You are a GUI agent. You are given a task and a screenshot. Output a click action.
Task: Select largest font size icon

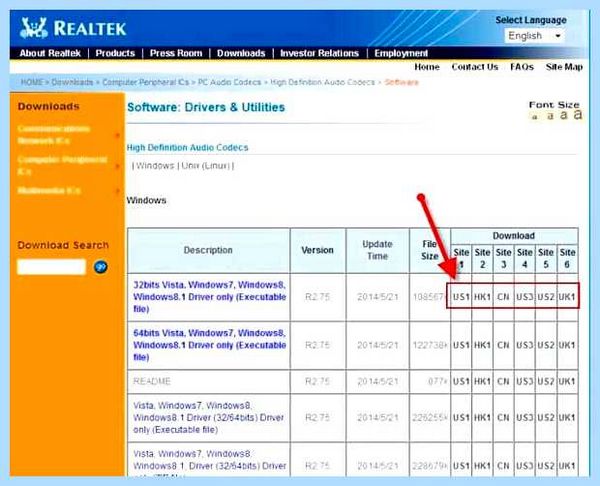pyautogui.click(x=578, y=114)
